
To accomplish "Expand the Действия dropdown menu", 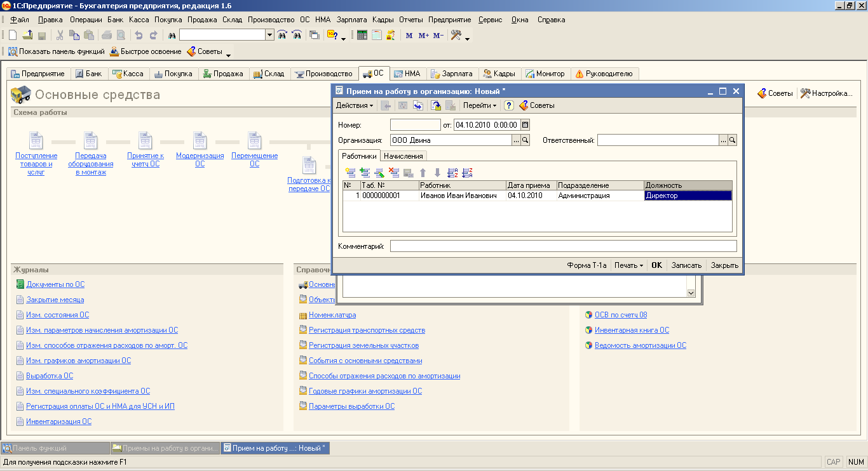I will pos(355,105).
